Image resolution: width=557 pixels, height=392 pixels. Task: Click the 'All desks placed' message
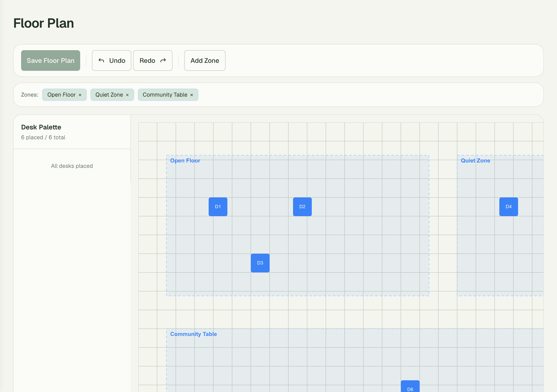coord(72,166)
